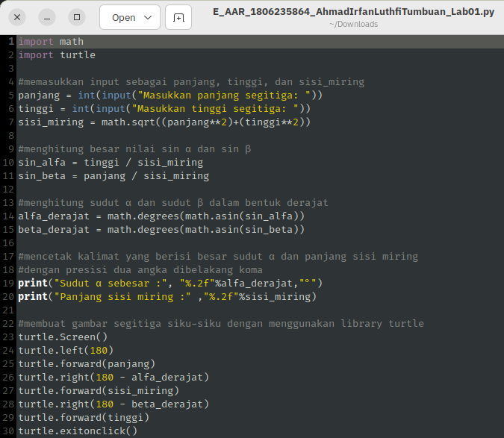Viewport: 504px width, 438px height.
Task: Click the ~/Downloads path subtitle
Action: (353, 24)
